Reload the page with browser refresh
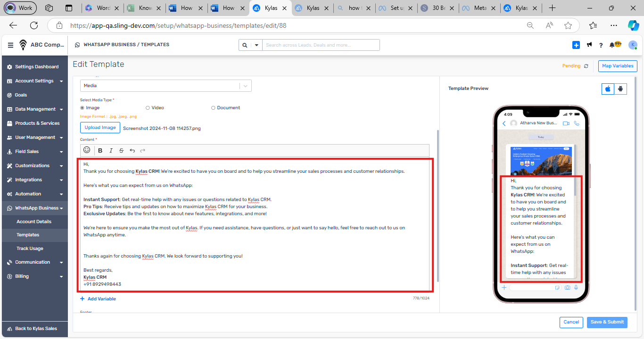 coord(34,25)
